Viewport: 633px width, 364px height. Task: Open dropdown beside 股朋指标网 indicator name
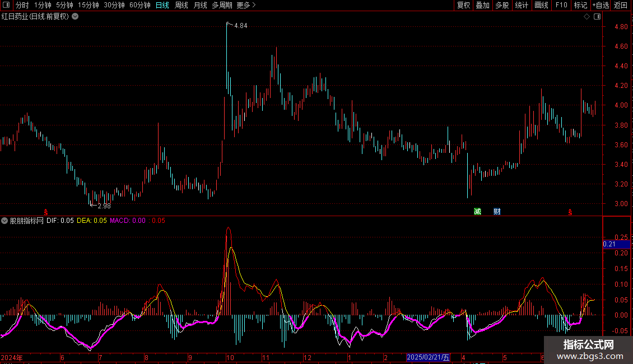pos(4,221)
